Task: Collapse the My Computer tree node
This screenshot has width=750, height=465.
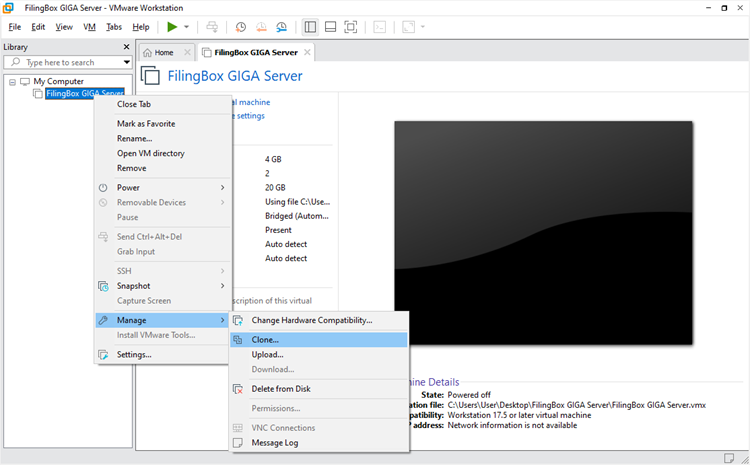Action: 12,81
